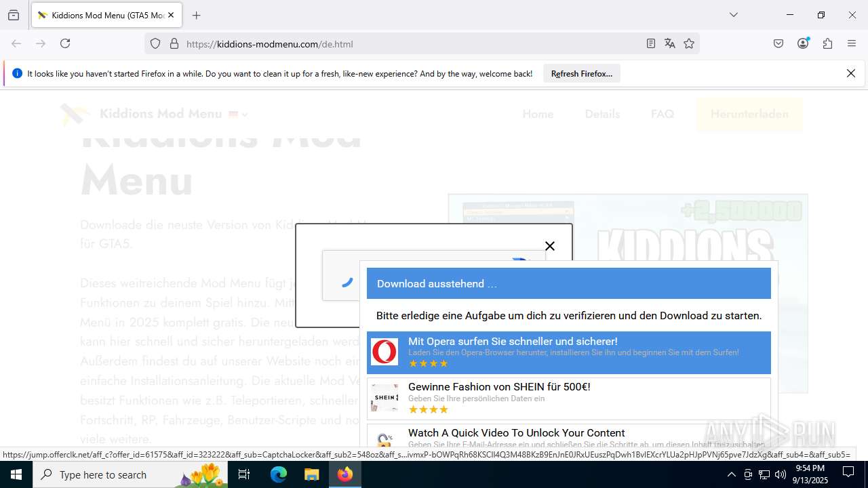Go to FAQ nav link
The image size is (868, 488).
663,114
